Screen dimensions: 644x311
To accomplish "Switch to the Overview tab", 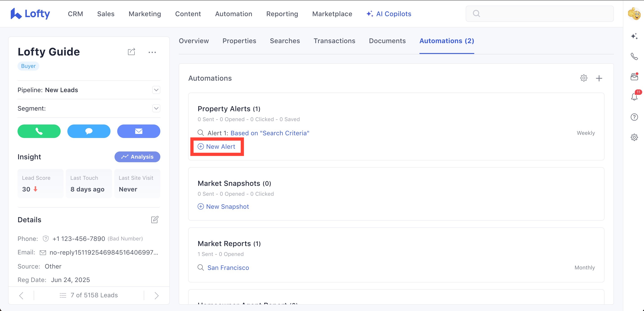I will pyautogui.click(x=194, y=41).
